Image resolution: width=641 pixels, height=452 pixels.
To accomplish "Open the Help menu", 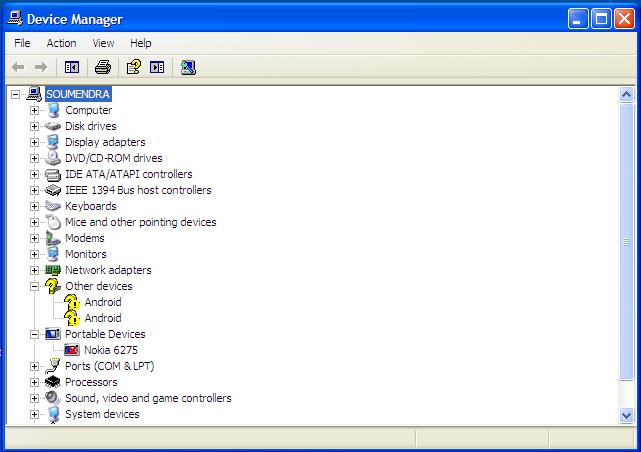I will click(141, 43).
